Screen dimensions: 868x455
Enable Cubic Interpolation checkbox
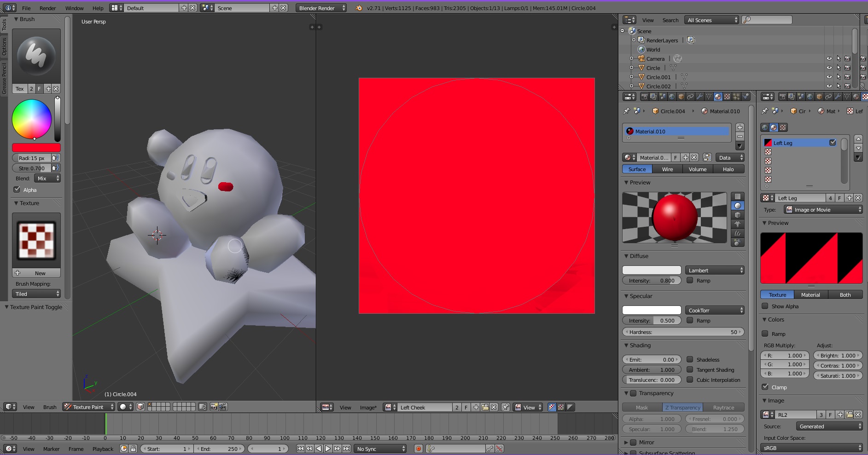690,380
